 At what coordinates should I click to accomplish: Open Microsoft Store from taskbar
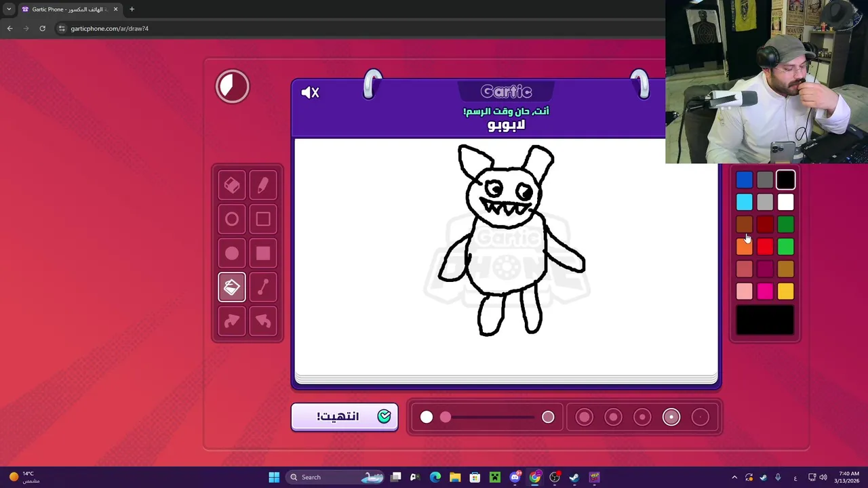[475, 477]
